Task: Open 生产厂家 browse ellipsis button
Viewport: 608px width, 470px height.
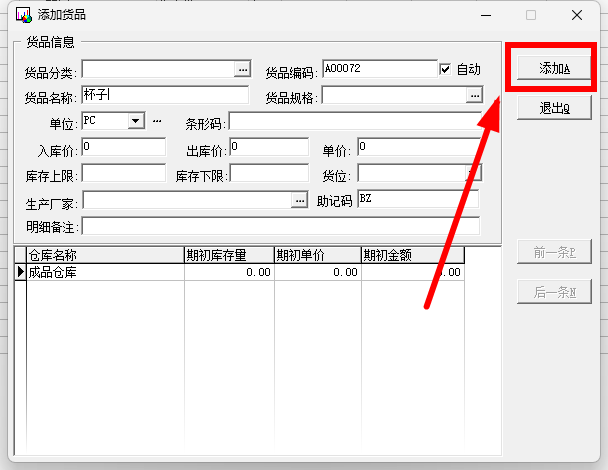Action: (300, 200)
